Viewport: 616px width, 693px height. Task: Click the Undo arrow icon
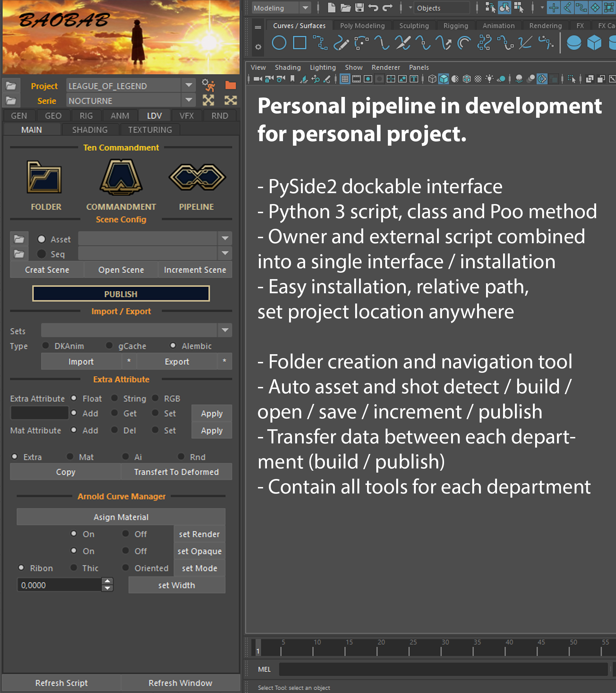373,7
